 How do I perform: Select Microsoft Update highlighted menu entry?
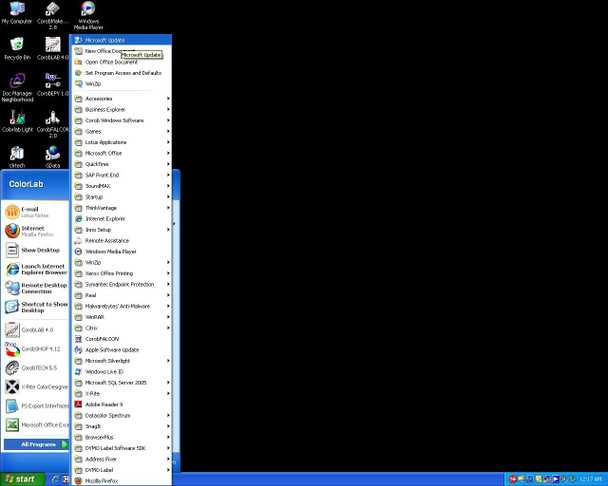[121, 40]
